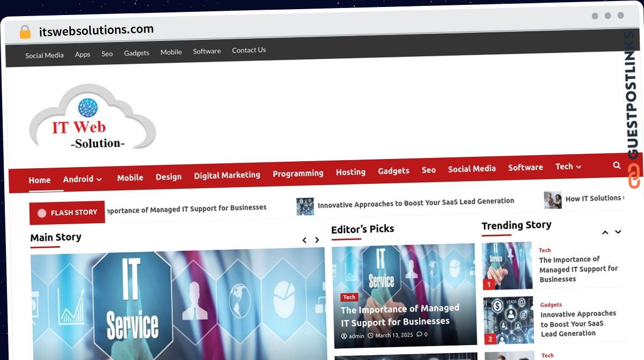644x360 pixels.
Task: Open the Mobile menu in red navbar
Action: 130,177
